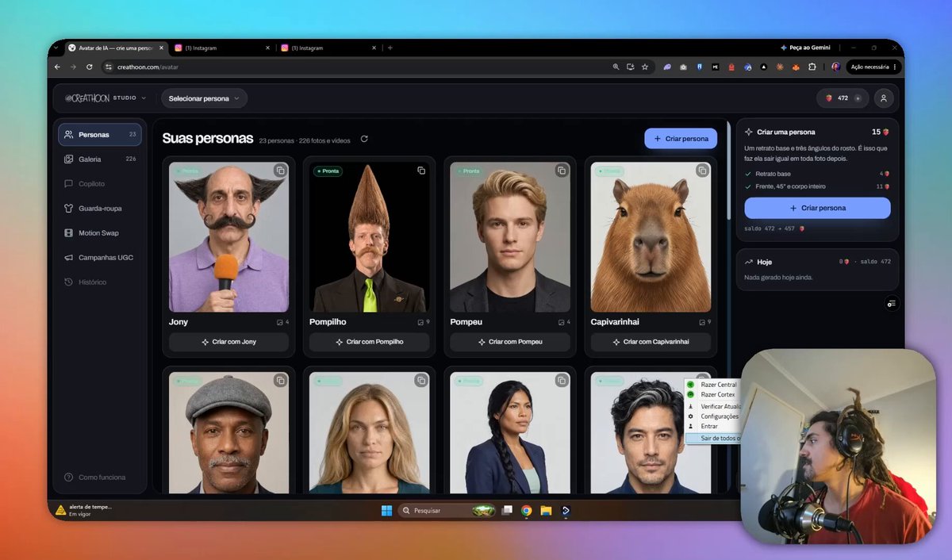This screenshot has width=952, height=560.
Task: Click the copy icon on Pompilho's card
Action: (x=421, y=171)
